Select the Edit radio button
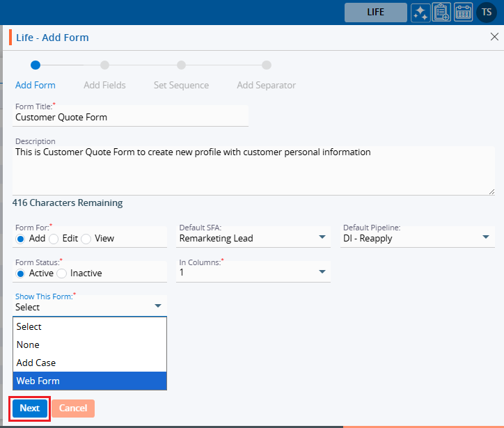This screenshot has height=428, width=504. [x=54, y=239]
